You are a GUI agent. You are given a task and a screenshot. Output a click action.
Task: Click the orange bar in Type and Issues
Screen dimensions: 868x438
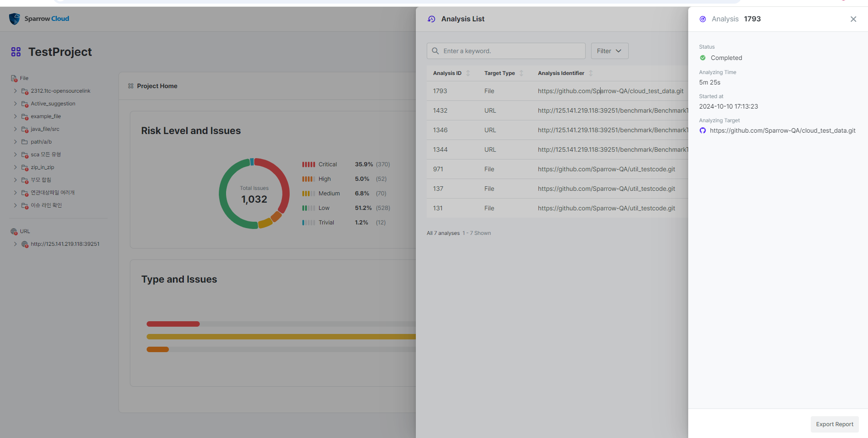158,349
